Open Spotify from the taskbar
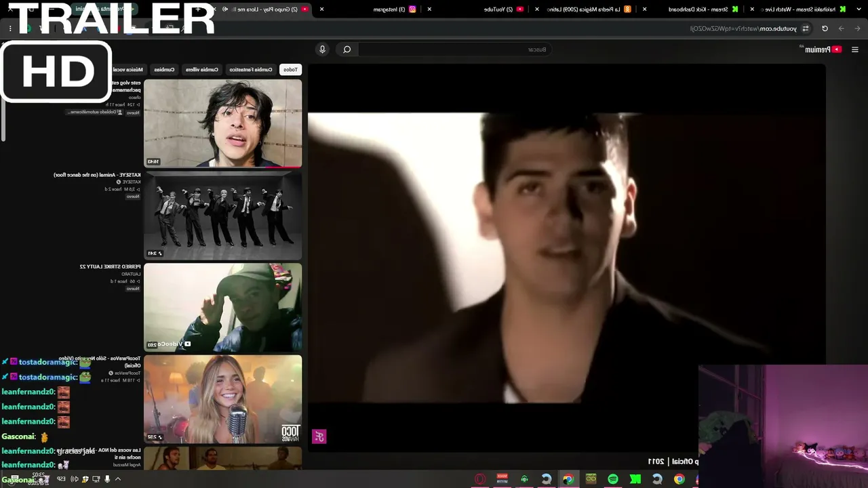The width and height of the screenshot is (868, 488). tap(613, 479)
